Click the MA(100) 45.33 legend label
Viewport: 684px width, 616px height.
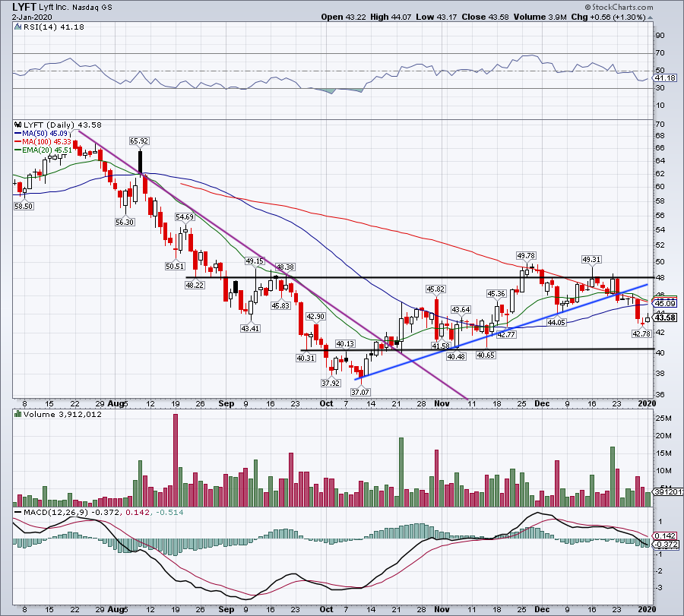[46, 142]
